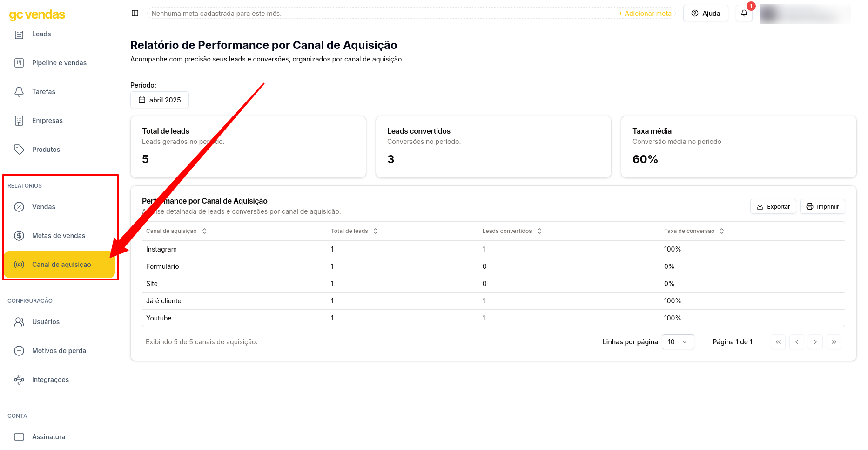Open the Vendas report in sidebar

click(44, 206)
